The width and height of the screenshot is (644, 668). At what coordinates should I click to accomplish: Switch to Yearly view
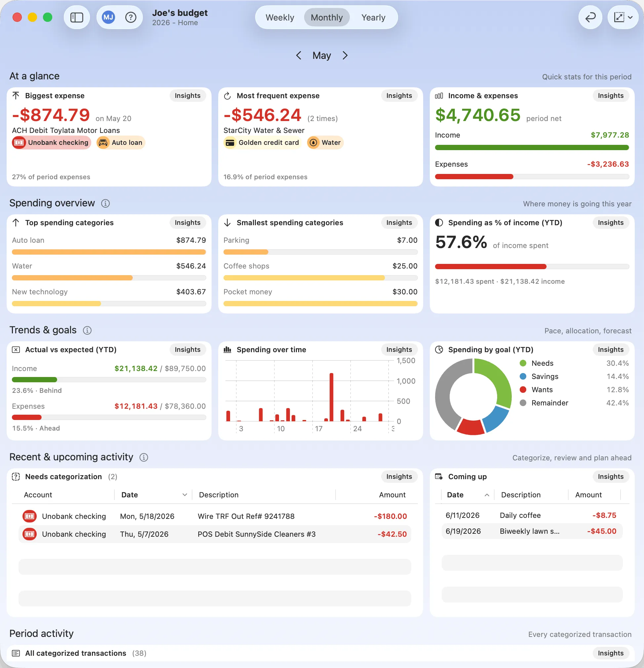point(373,18)
